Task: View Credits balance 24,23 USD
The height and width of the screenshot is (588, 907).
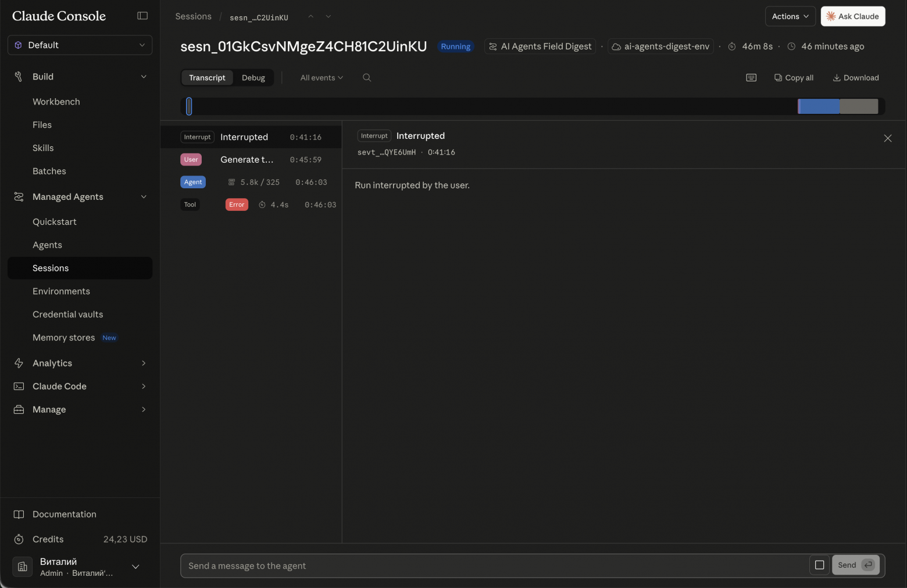Action: pyautogui.click(x=125, y=539)
